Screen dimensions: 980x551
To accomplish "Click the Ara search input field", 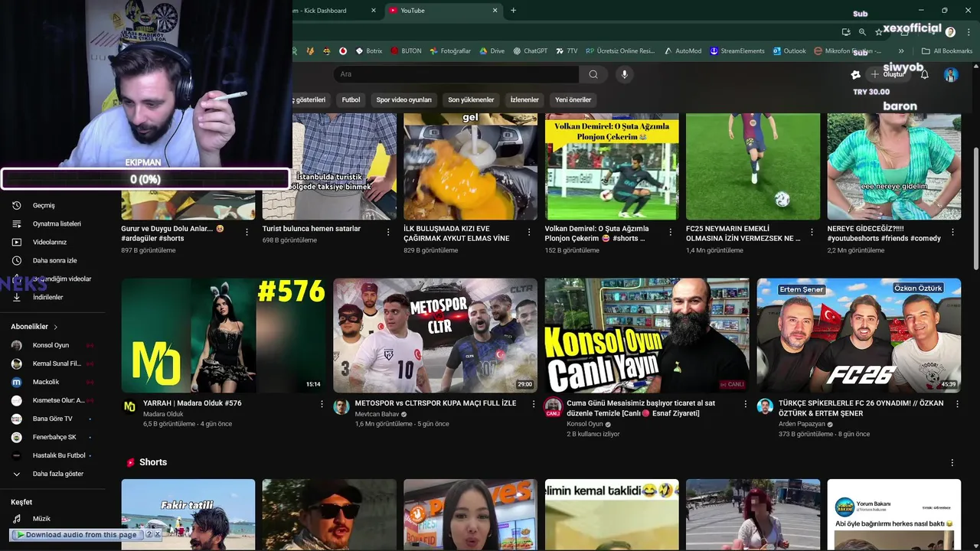I will pyautogui.click(x=456, y=74).
